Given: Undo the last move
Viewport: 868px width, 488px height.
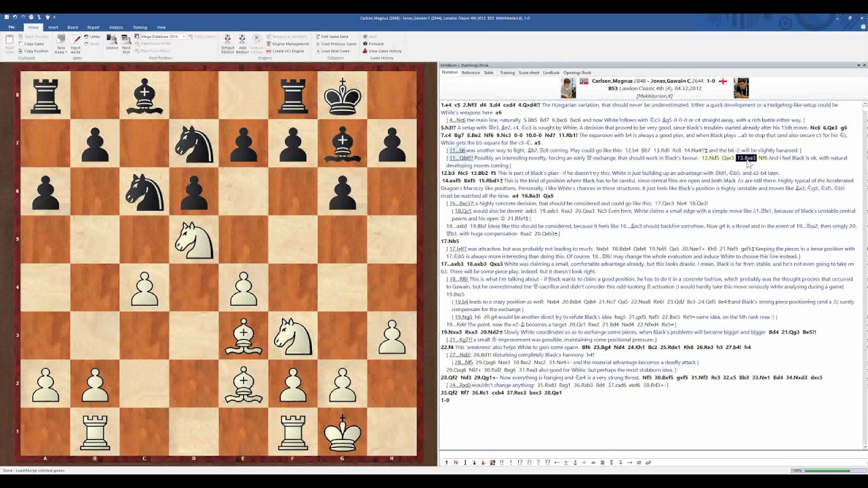Looking at the screenshot, I should (x=92, y=37).
